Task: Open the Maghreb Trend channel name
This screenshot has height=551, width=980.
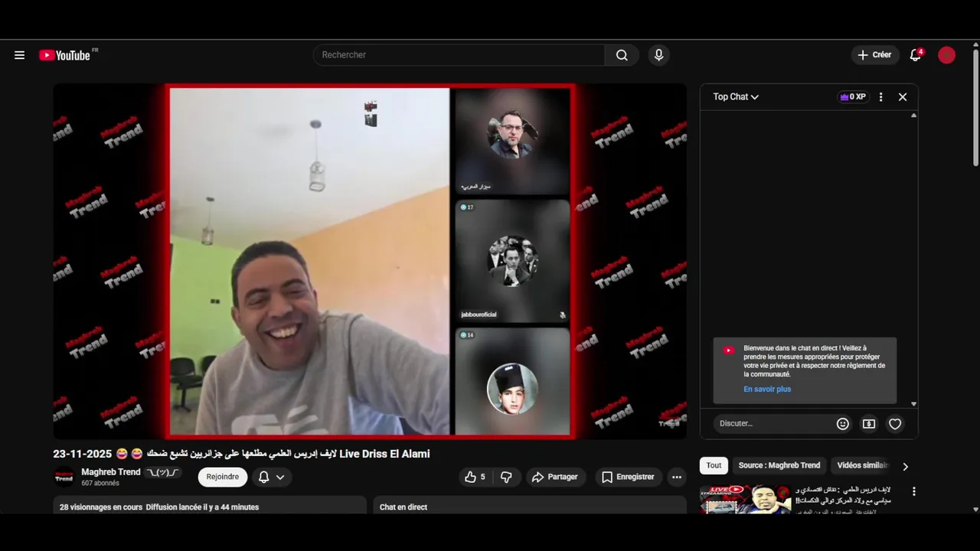Action: click(111, 472)
